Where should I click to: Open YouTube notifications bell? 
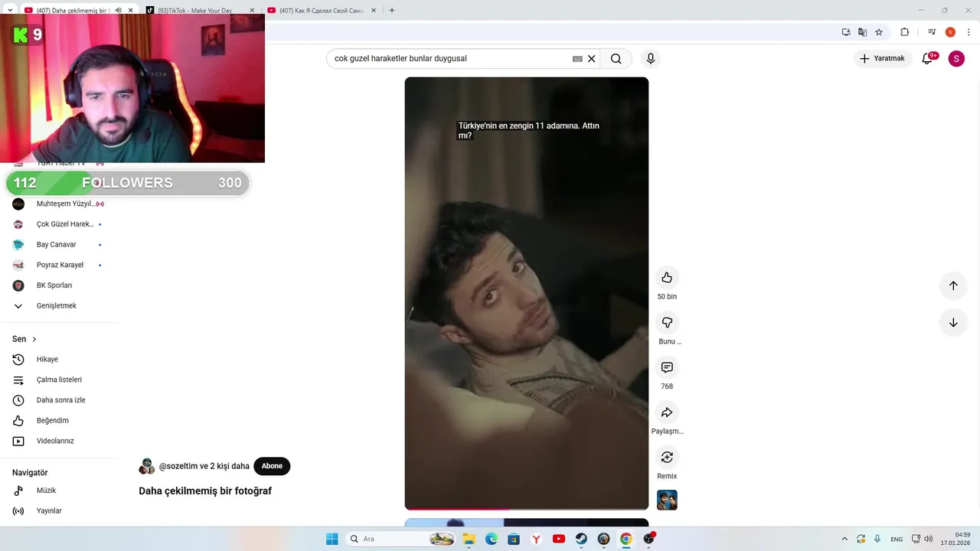(927, 58)
